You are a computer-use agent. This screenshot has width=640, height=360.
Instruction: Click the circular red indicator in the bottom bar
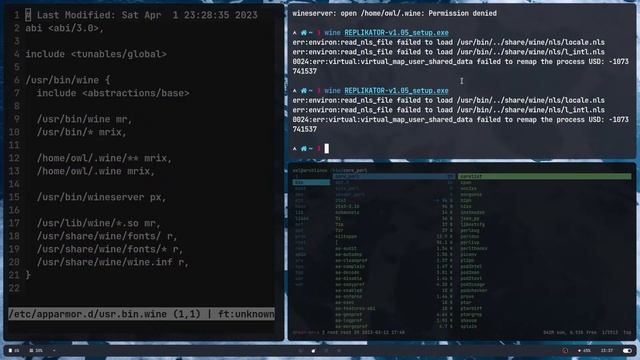click(565, 351)
